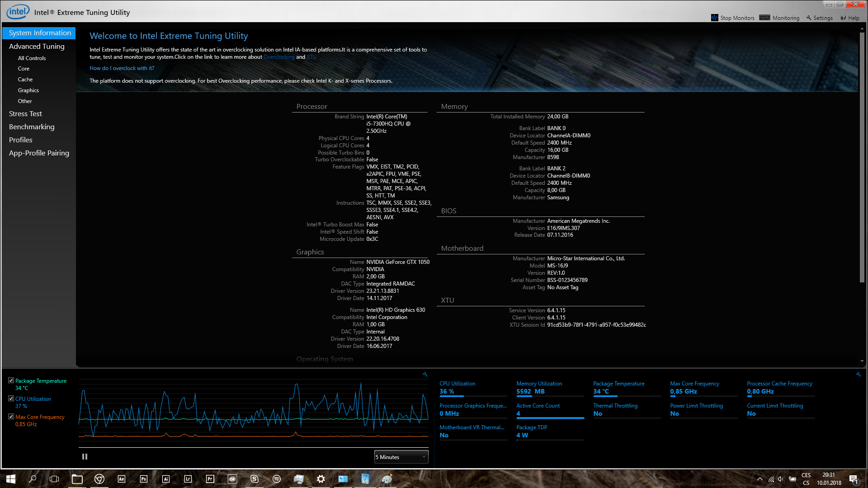Viewport: 868px width, 488px height.
Task: Launch Adobe Illustrator from taskbar
Action: click(166, 479)
